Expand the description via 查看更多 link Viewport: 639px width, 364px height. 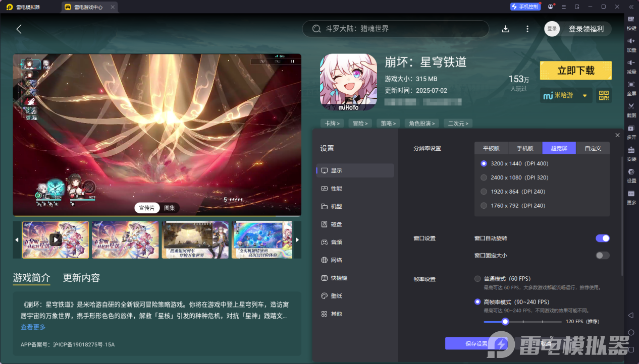[x=32, y=327]
